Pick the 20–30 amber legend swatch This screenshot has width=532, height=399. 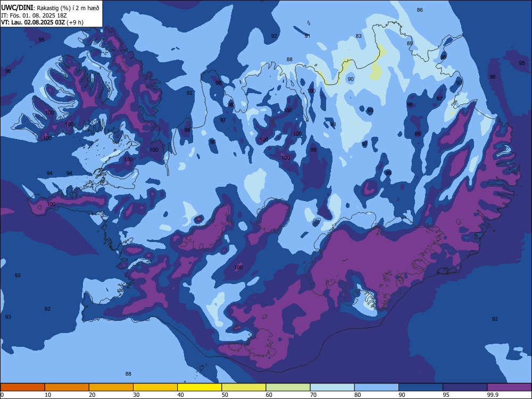click(x=111, y=387)
